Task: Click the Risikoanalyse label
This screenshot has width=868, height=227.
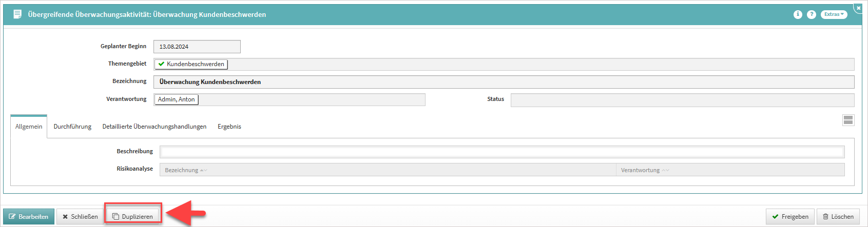Action: coord(135,169)
